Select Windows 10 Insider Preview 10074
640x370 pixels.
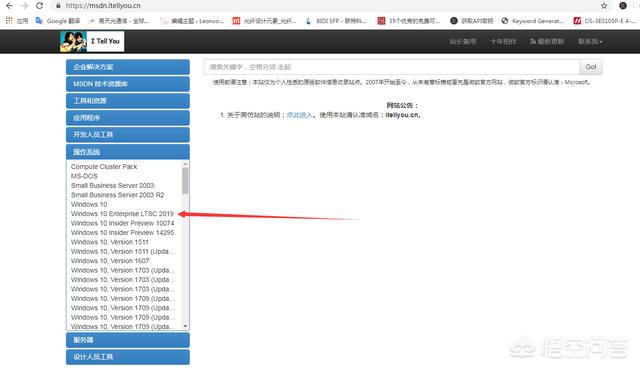coord(122,223)
